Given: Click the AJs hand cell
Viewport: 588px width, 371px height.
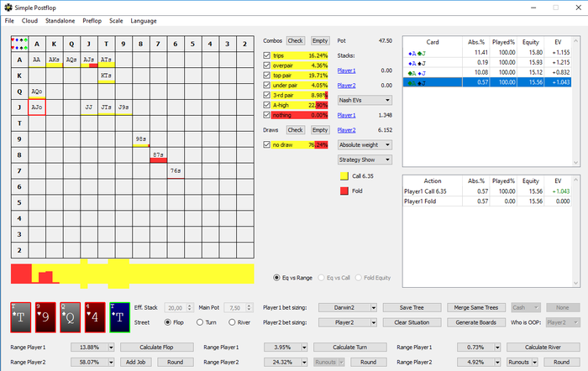Looking at the screenshot, I should [89, 60].
